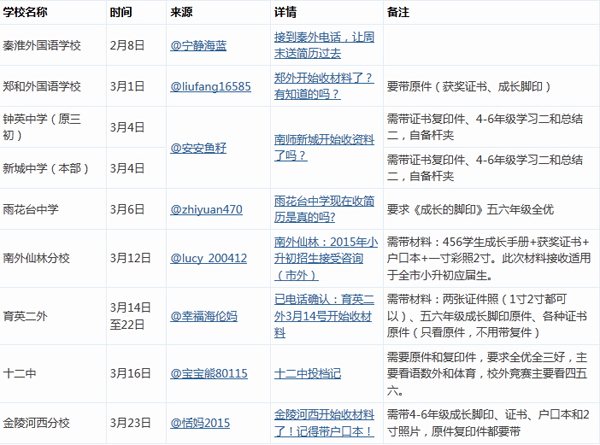Open the @宁静海蓝 source link
This screenshot has height=445, width=600.
click(198, 46)
